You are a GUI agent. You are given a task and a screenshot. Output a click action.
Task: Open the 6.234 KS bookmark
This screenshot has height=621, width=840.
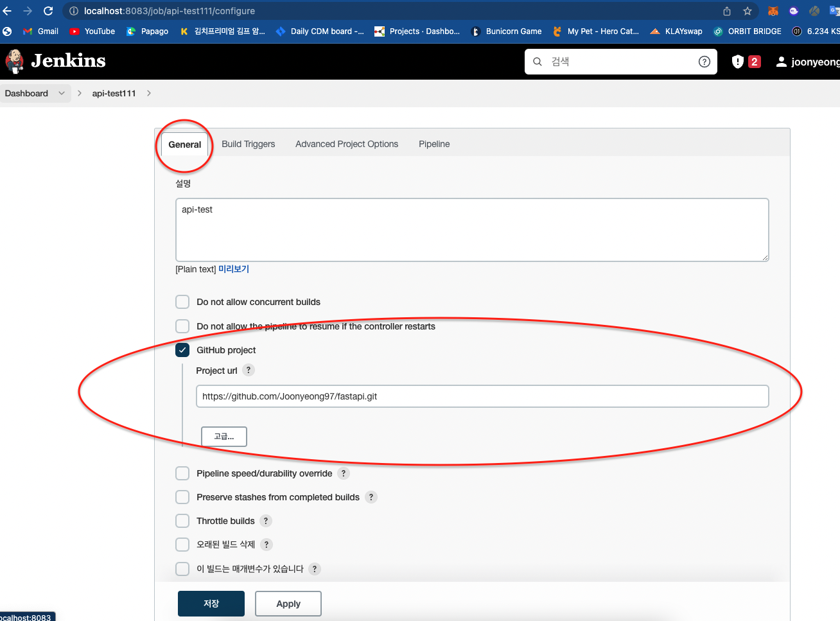816,31
